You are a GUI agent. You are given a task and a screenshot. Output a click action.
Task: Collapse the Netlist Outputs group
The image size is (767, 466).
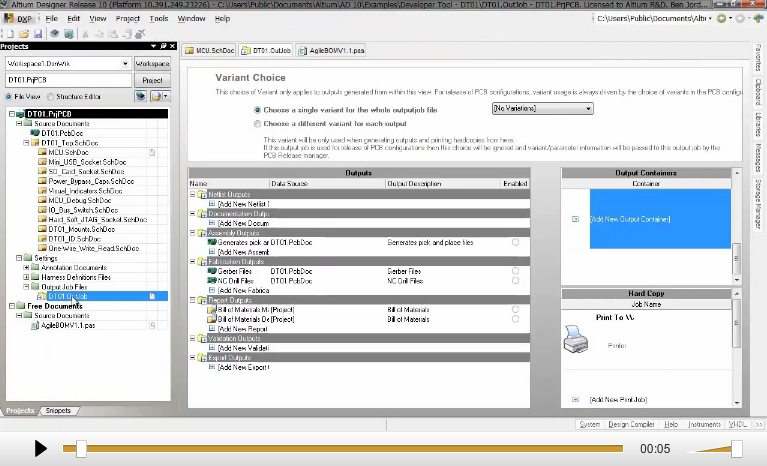193,194
